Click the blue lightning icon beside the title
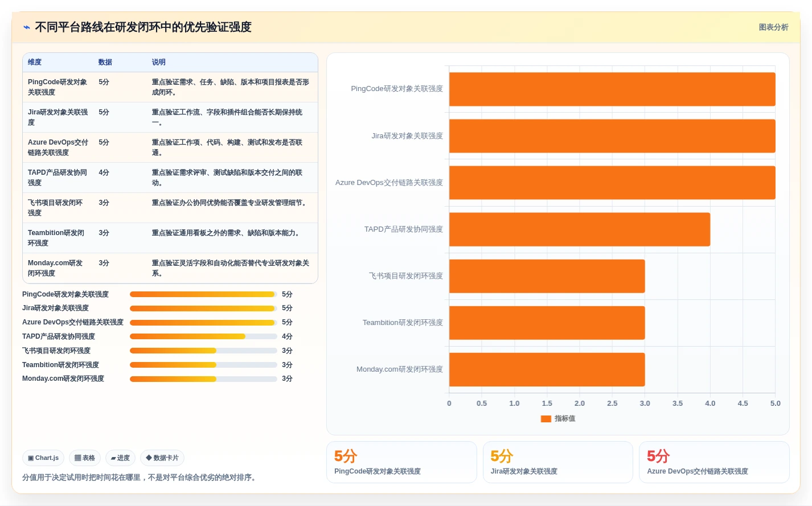Screen dimensions: 812x506 (x=26, y=27)
